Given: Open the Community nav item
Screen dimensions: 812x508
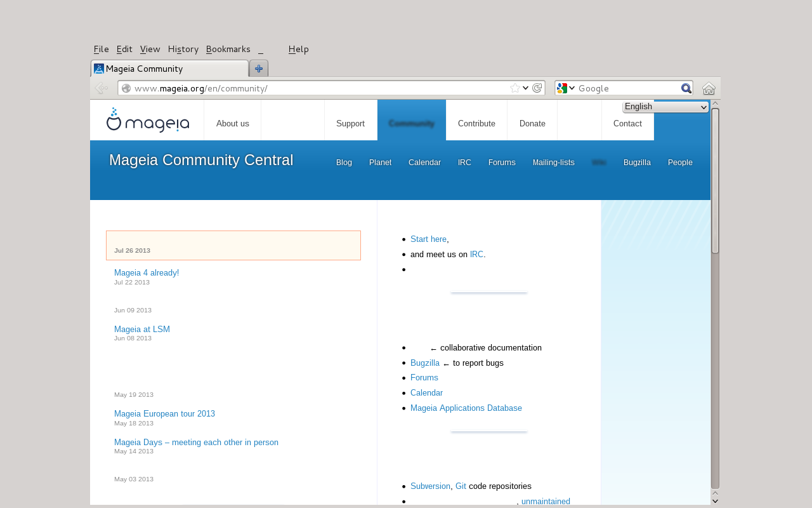Looking at the screenshot, I should point(411,124).
